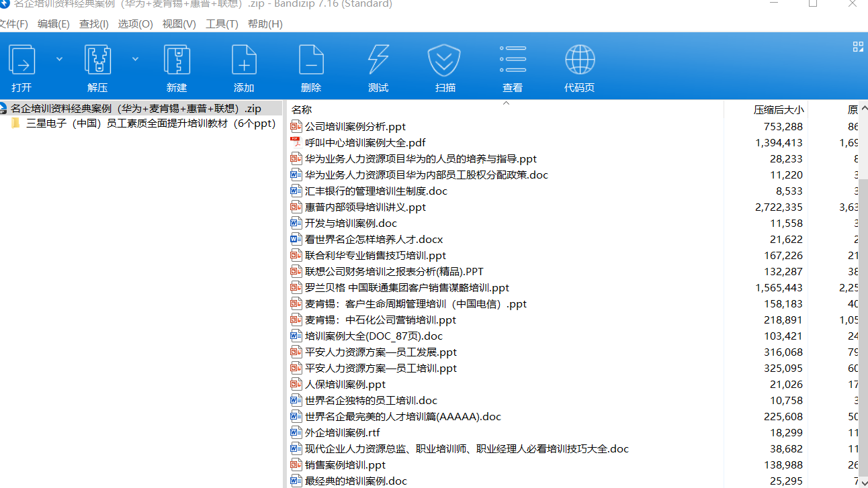This screenshot has height=488, width=868.
Task: Maximize the Bandizip window
Action: (x=812, y=4)
